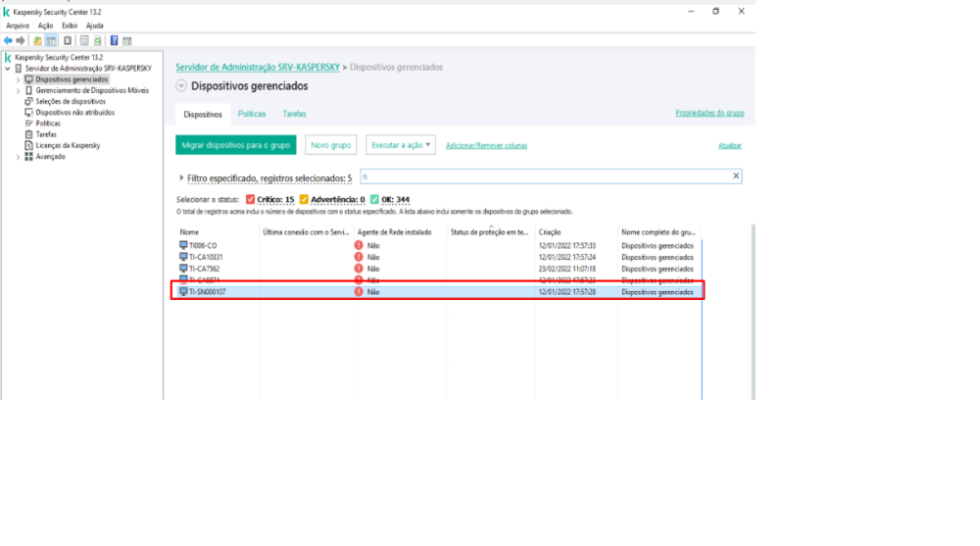Click the grid icon beside Avançado node
Viewport: 980px width, 546px height.
(28, 157)
